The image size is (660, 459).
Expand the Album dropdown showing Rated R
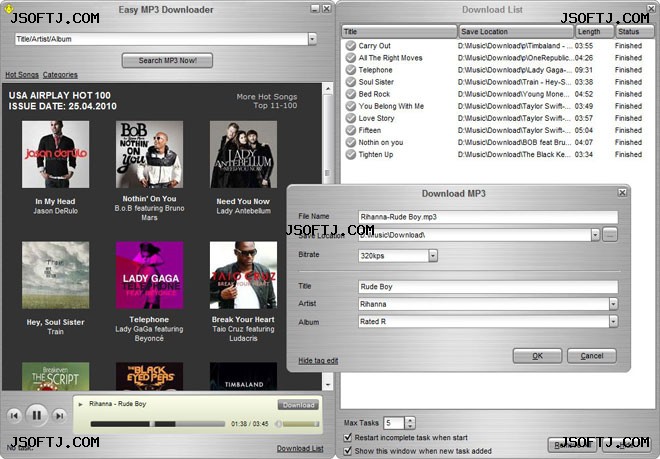pyautogui.click(x=613, y=322)
